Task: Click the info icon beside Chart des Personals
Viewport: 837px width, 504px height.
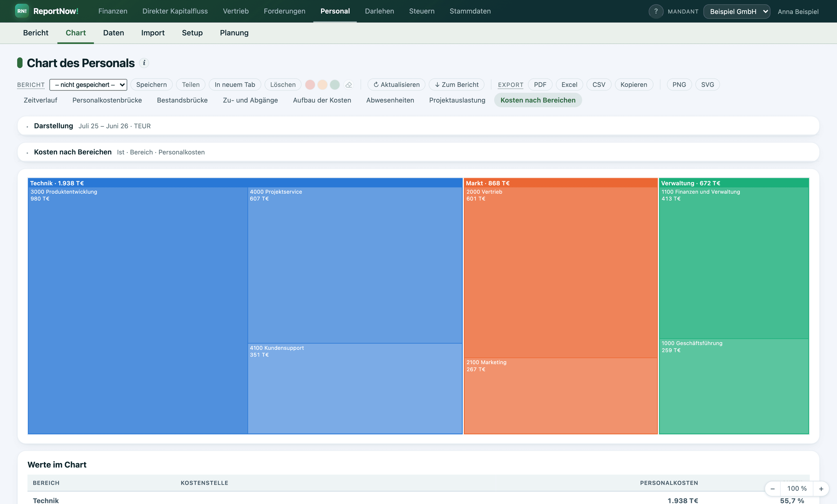Action: pyautogui.click(x=144, y=63)
